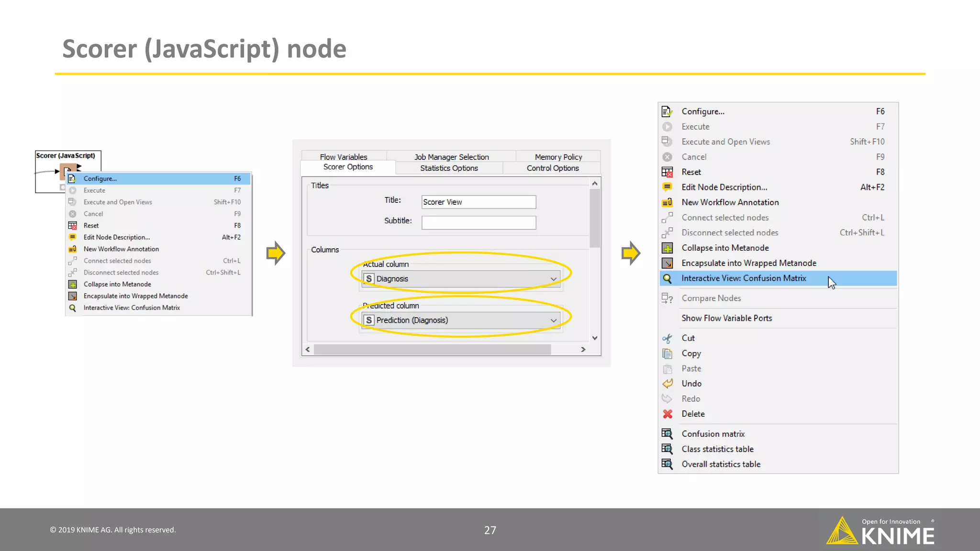Switch to the Job Manager Selection tab
The image size is (980, 551).
tap(451, 156)
